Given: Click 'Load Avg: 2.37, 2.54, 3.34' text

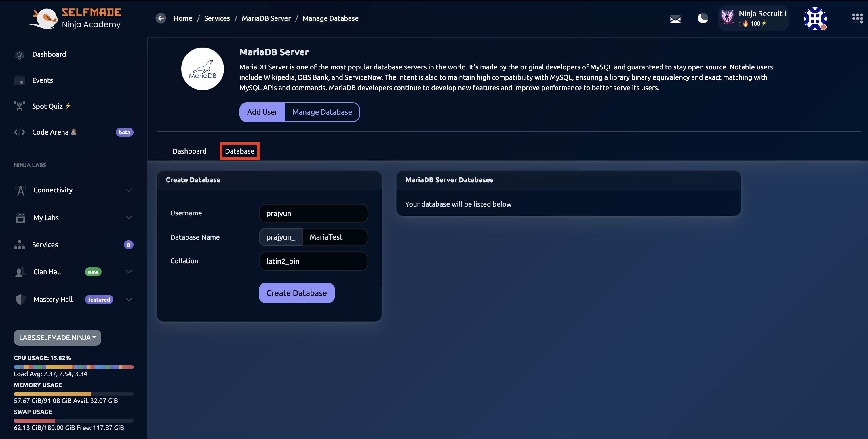Looking at the screenshot, I should coord(50,374).
